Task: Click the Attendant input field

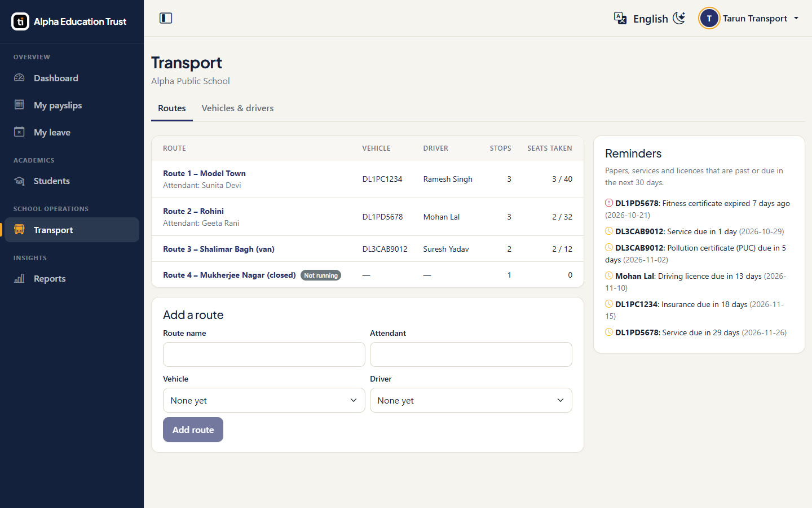Action: (x=471, y=354)
